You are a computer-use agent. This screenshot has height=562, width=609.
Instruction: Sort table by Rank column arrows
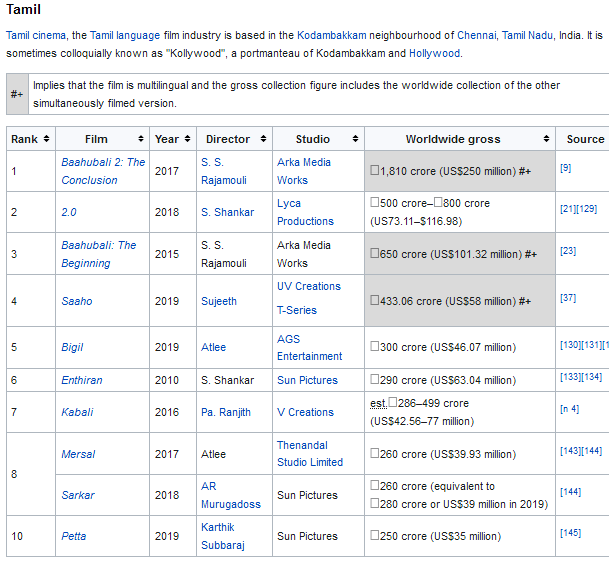tap(48, 139)
